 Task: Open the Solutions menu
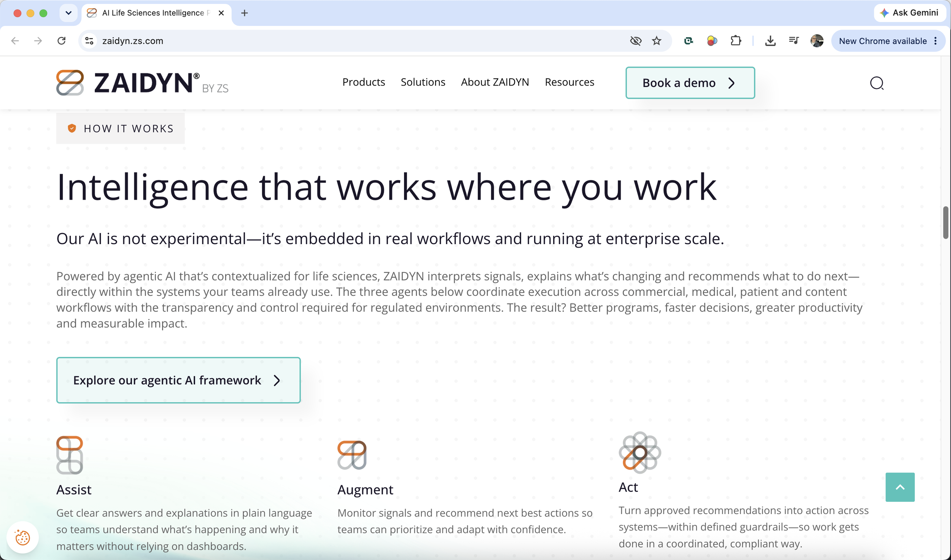point(423,82)
